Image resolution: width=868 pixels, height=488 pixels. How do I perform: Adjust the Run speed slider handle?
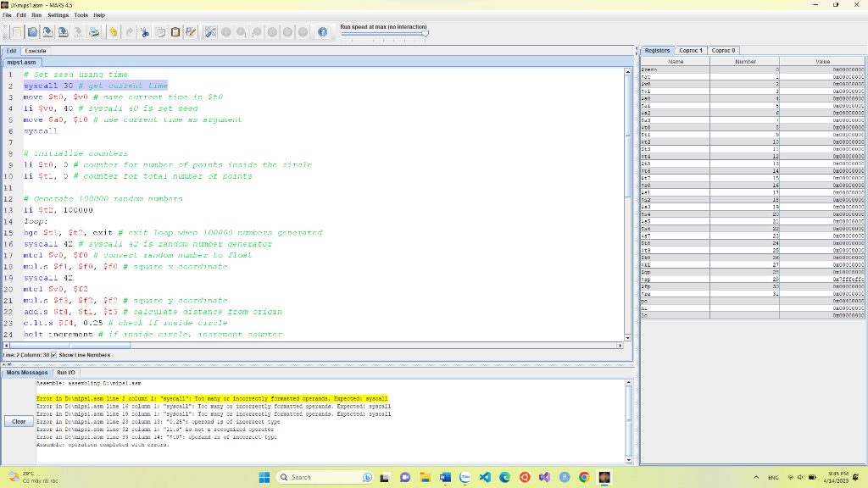[x=426, y=34]
